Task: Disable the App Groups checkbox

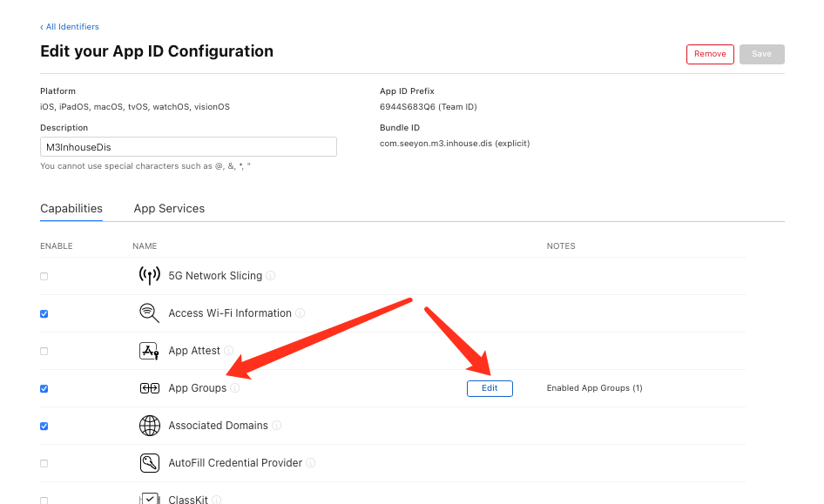Action: pos(44,388)
